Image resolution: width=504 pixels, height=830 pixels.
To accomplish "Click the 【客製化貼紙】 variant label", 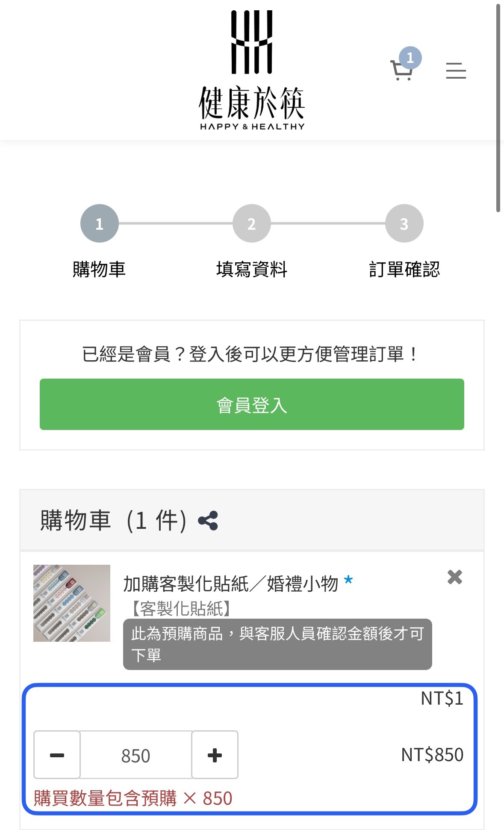I will (181, 608).
